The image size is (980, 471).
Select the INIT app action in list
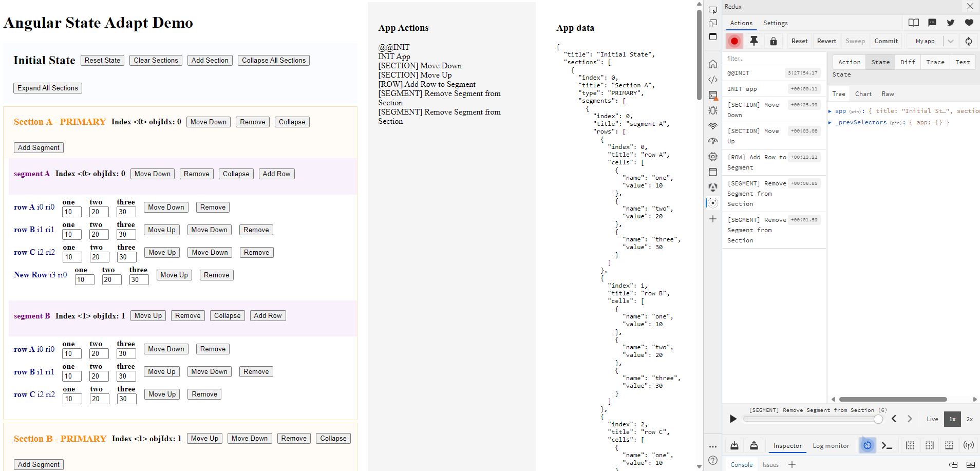774,89
